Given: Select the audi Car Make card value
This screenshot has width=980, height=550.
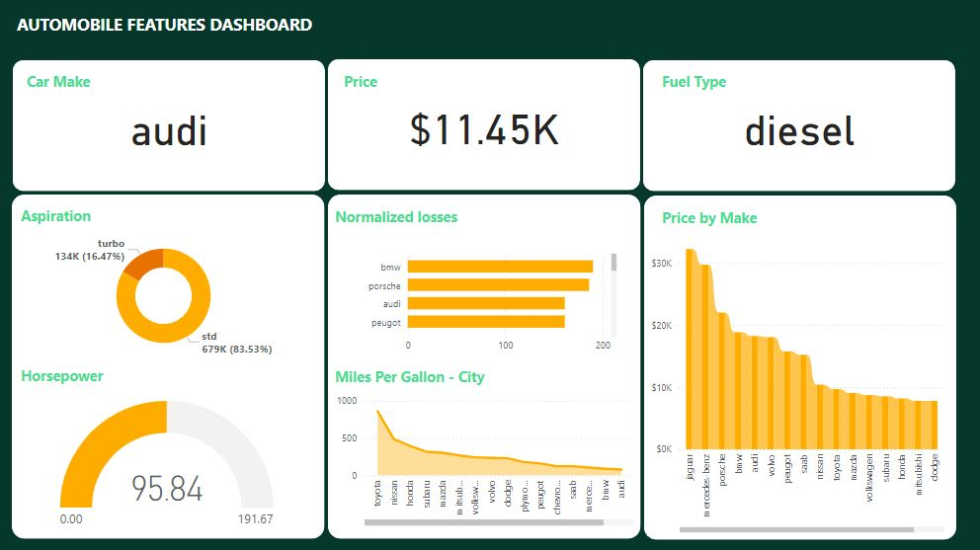Looking at the screenshot, I should 169,131.
